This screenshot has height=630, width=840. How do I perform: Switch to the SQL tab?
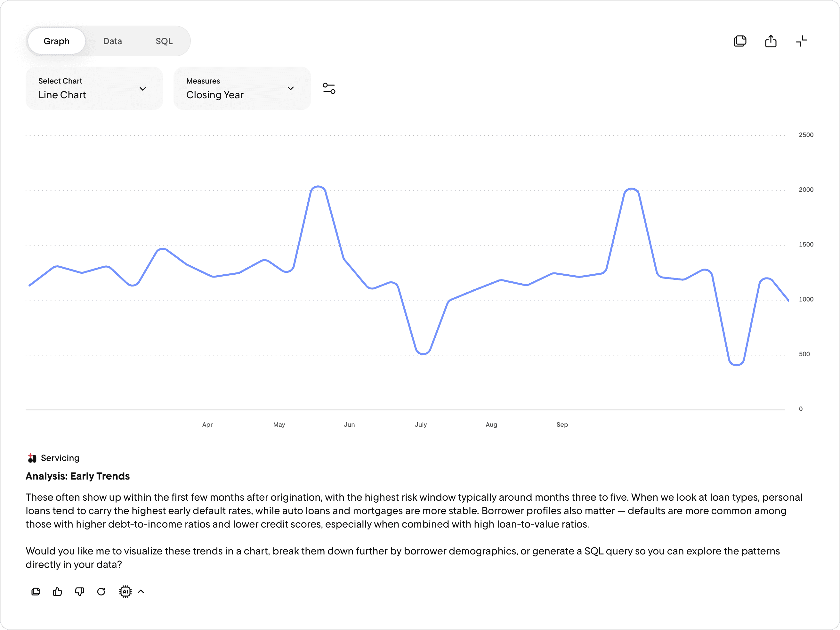(x=164, y=41)
